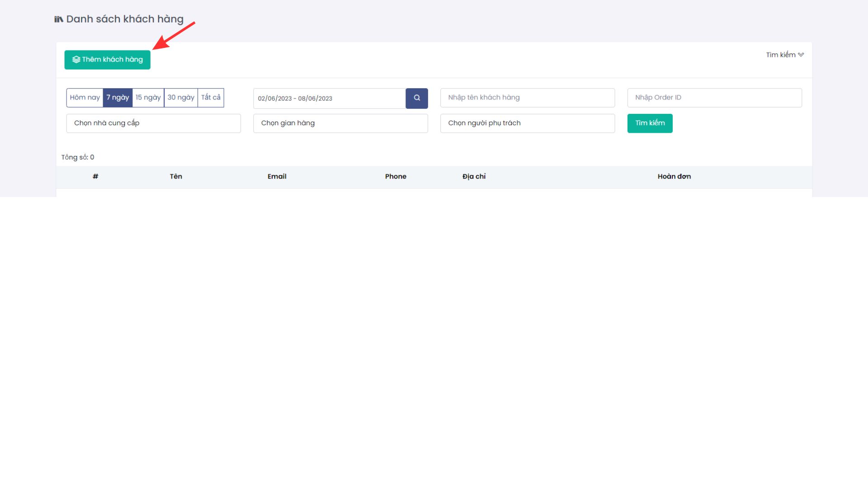The width and height of the screenshot is (868, 488).
Task: Select the Tất cả date filter
Action: coord(211,98)
